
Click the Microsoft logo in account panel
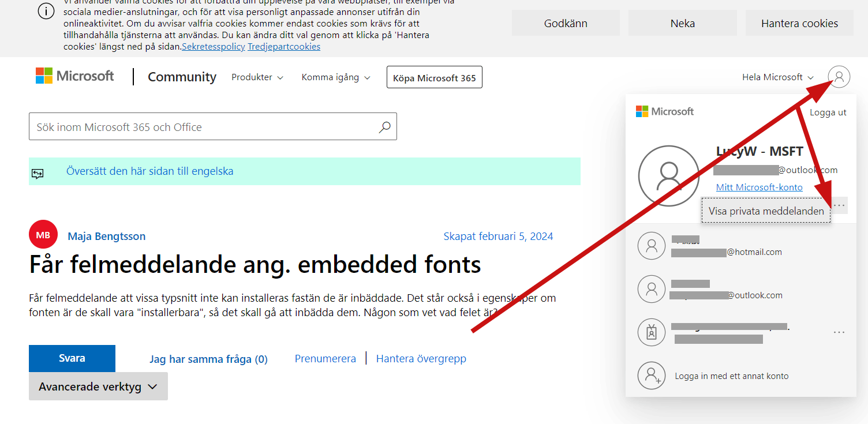(x=665, y=111)
